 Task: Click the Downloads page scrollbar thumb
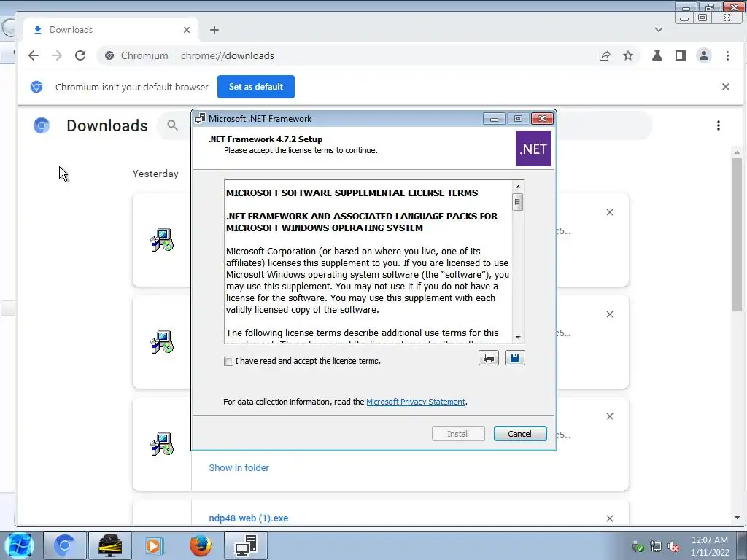[x=737, y=234]
